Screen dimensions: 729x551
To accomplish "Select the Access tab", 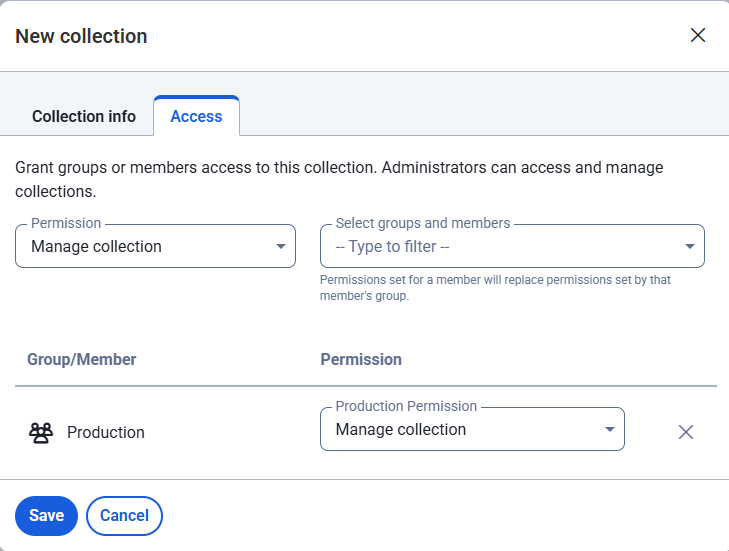I will (196, 116).
